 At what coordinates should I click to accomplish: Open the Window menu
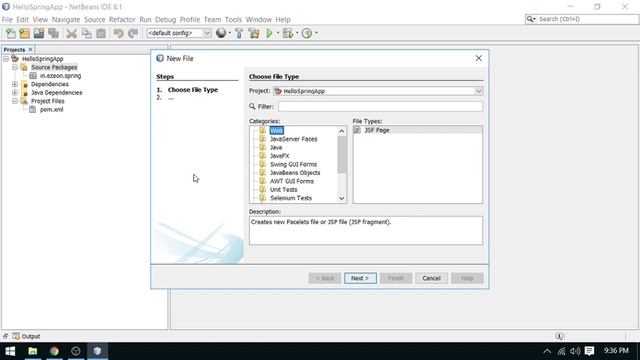coord(258,20)
